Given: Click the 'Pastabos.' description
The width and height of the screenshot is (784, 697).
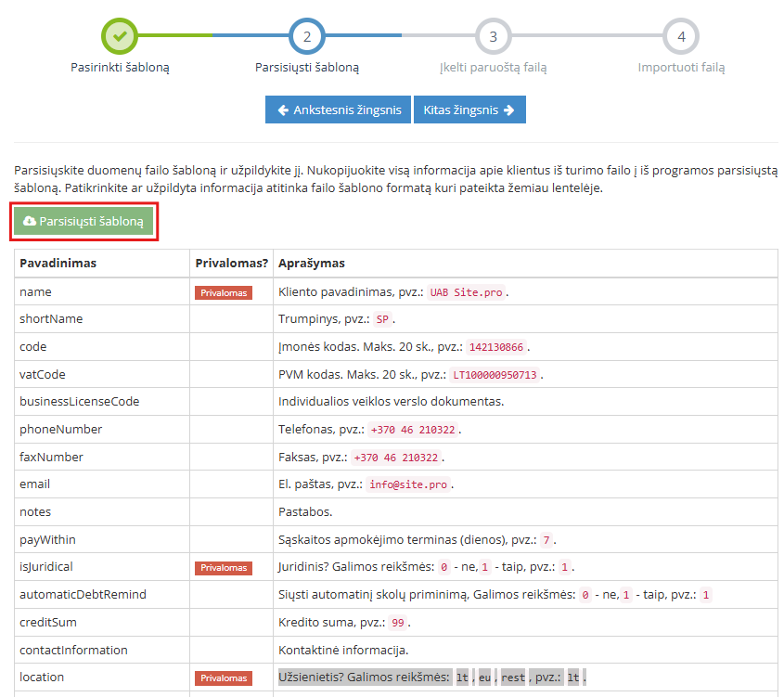Looking at the screenshot, I should 305,512.
